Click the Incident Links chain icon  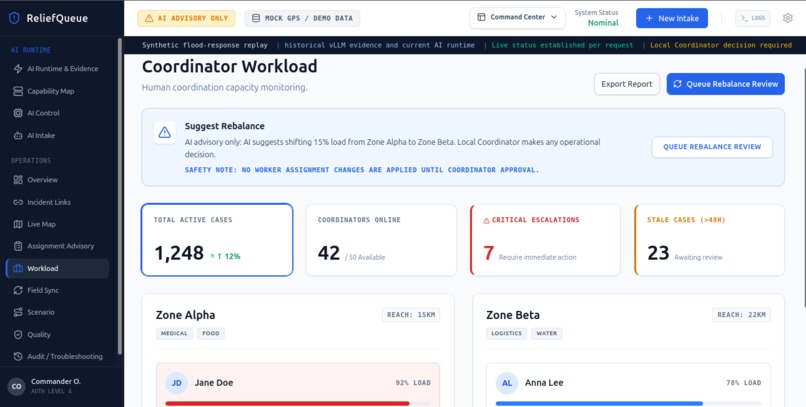(x=18, y=202)
